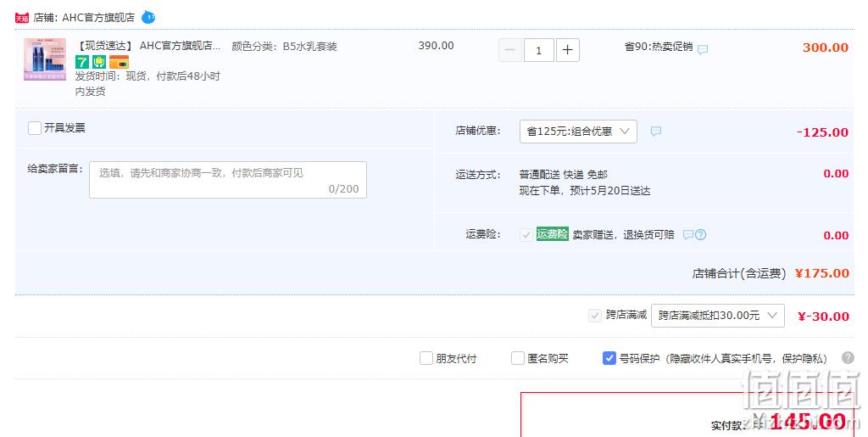Click the cross-store discount amount ¥-30.00
Screen dimensions: 868x437
823,317
